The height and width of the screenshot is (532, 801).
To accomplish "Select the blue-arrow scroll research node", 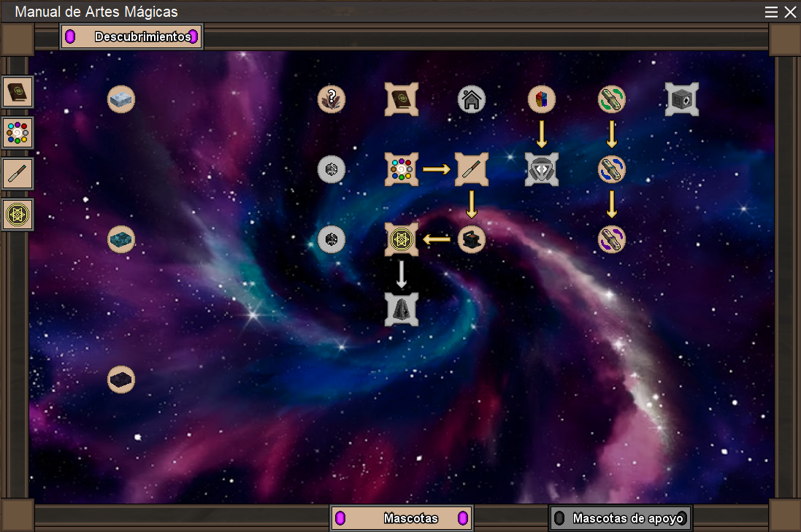I will coord(612,169).
